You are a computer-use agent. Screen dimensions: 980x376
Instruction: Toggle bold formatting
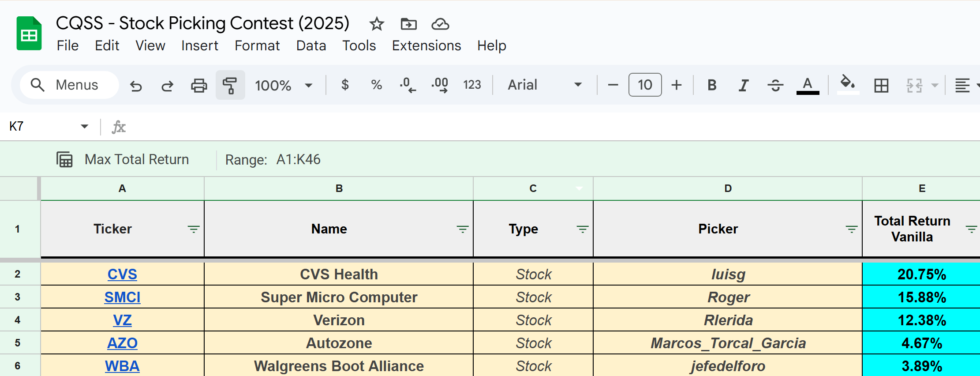711,85
